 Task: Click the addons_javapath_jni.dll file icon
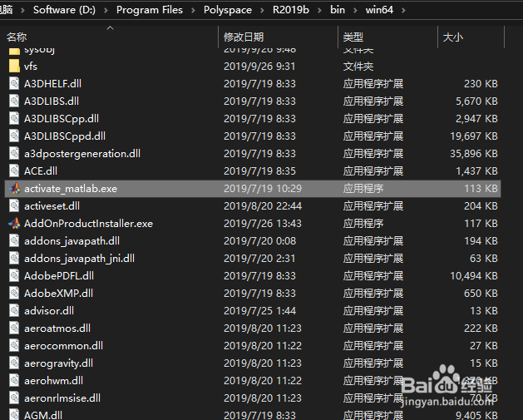click(x=14, y=258)
